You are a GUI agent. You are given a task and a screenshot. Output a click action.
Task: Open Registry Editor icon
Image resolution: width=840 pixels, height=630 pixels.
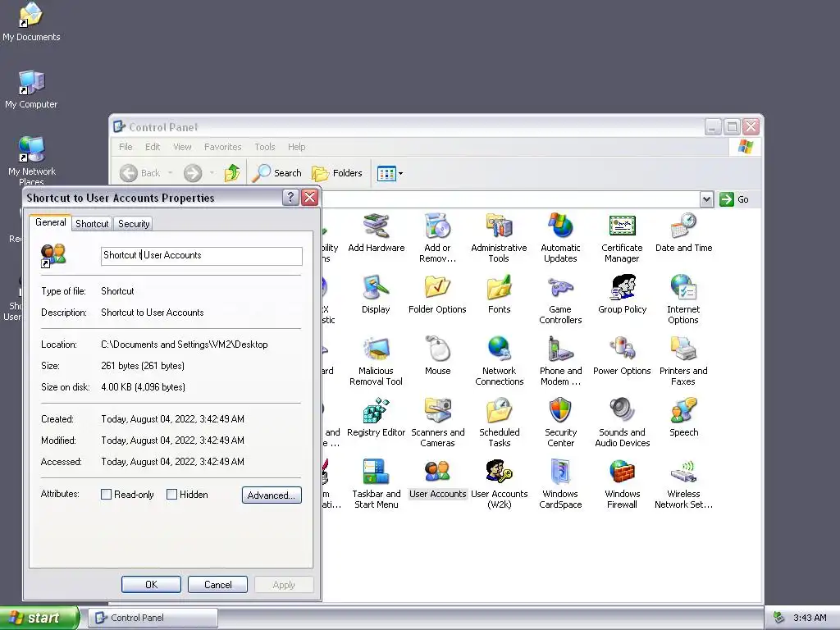click(376, 418)
